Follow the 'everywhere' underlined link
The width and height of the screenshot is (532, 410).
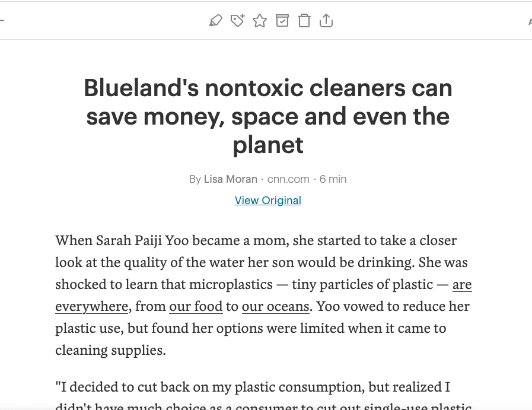coord(91,307)
